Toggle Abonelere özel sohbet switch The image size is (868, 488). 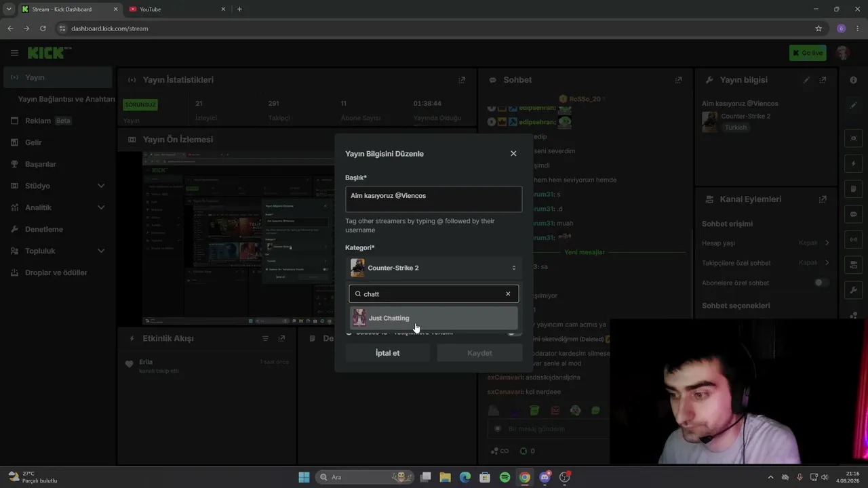click(x=822, y=283)
